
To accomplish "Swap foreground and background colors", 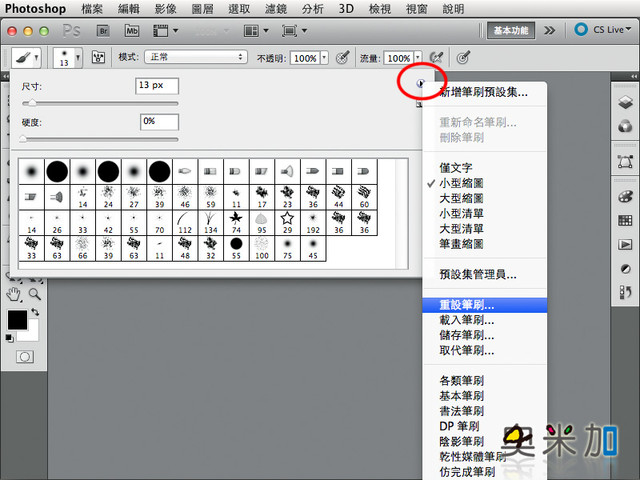I will pos(36,312).
